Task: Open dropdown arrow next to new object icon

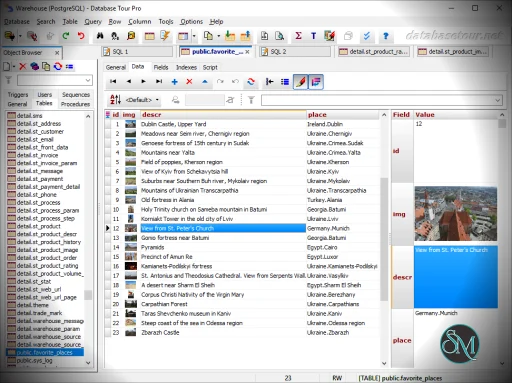Action: pos(14,67)
